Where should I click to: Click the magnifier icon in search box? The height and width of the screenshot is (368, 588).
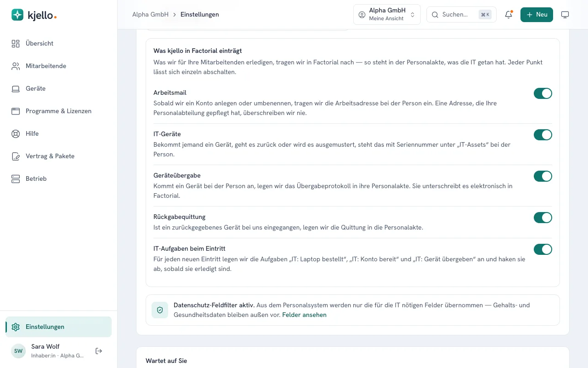[x=435, y=15]
